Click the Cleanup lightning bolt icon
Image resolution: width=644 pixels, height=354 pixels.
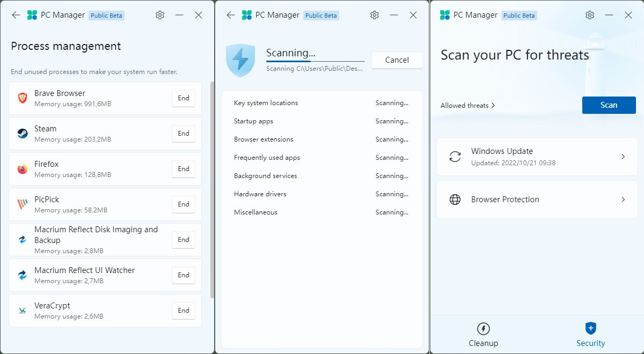pyautogui.click(x=484, y=329)
